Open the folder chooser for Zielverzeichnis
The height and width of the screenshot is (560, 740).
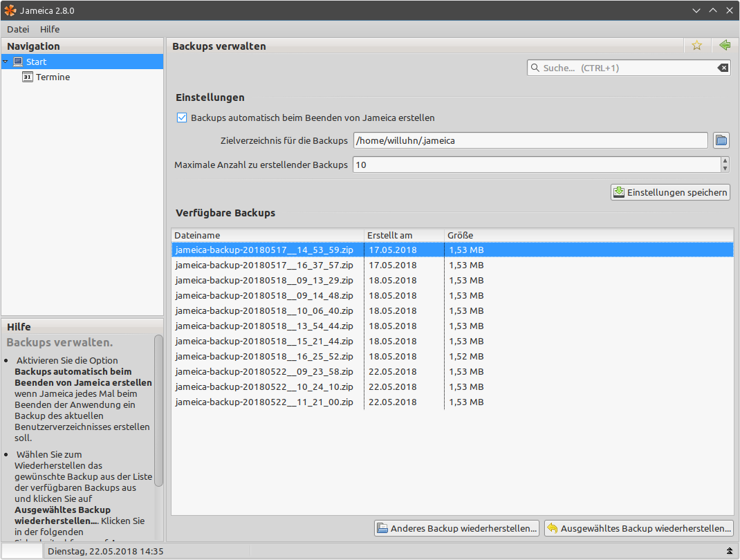[721, 140]
